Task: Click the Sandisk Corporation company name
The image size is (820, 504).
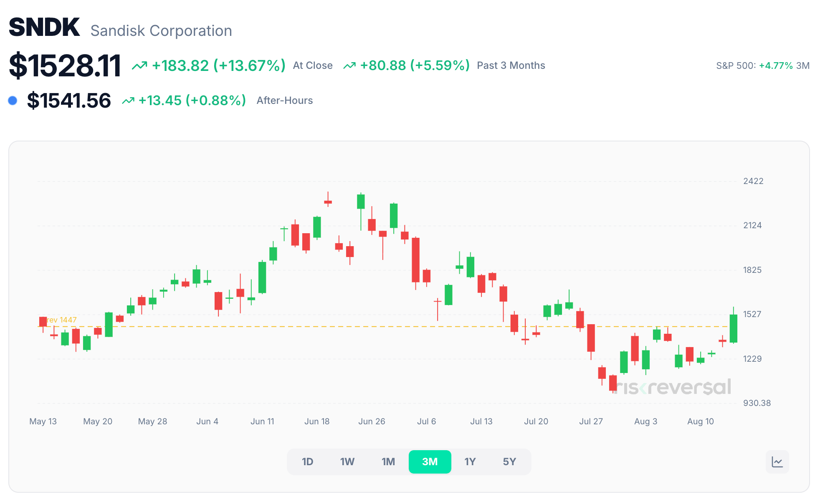Action: [161, 31]
